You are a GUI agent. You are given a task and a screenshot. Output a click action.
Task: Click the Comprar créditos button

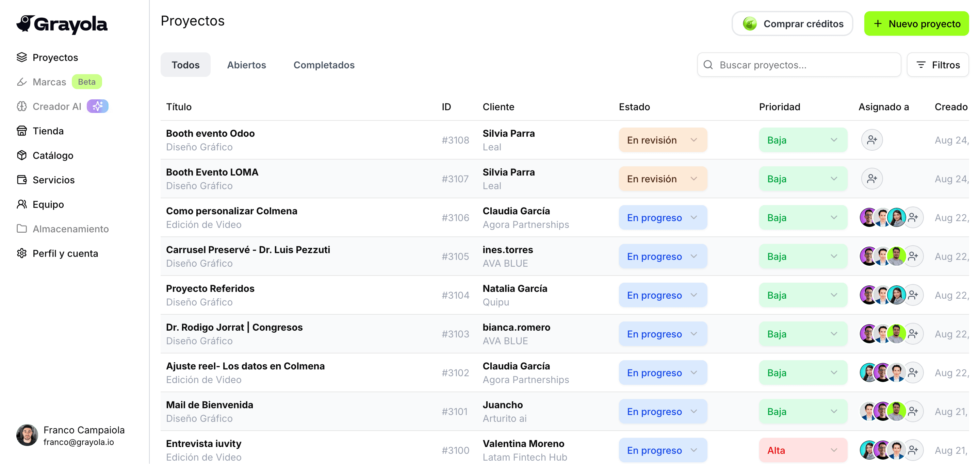(x=792, y=23)
